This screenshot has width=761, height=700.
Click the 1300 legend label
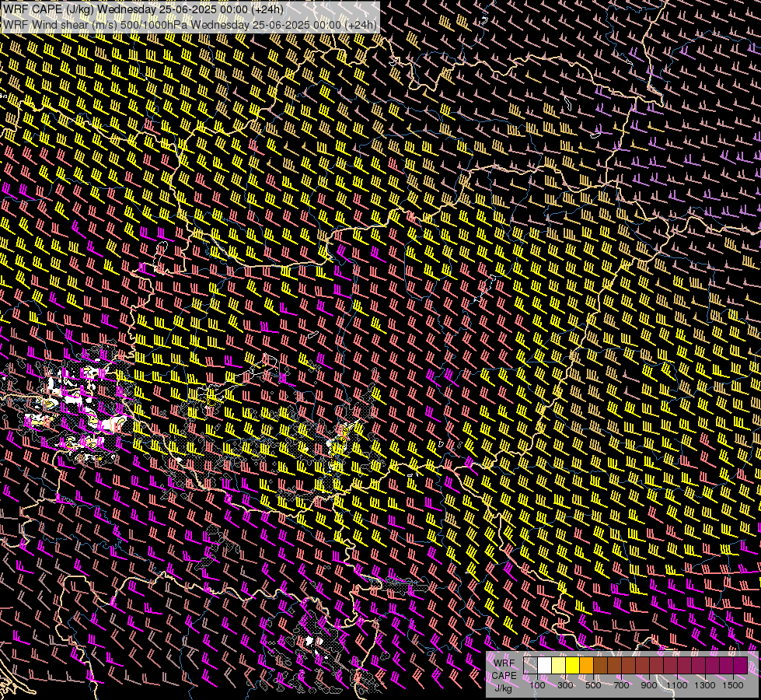click(705, 685)
